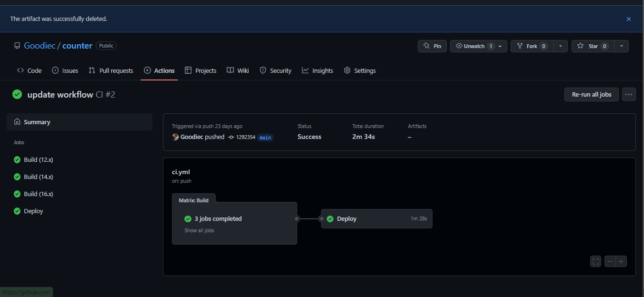The width and height of the screenshot is (644, 297).
Task: Select Summary in the sidebar
Action: point(80,122)
